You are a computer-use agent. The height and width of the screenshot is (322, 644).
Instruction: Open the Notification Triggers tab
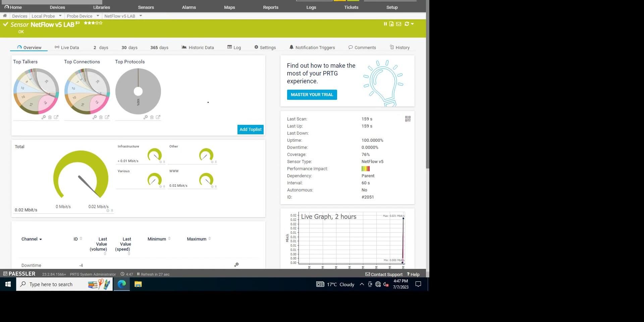click(312, 48)
